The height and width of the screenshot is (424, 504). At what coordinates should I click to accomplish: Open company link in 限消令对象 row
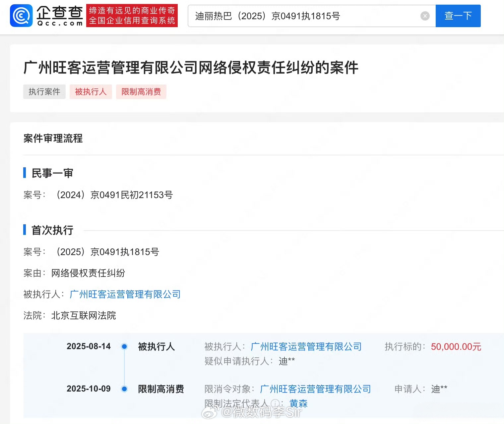[315, 389]
